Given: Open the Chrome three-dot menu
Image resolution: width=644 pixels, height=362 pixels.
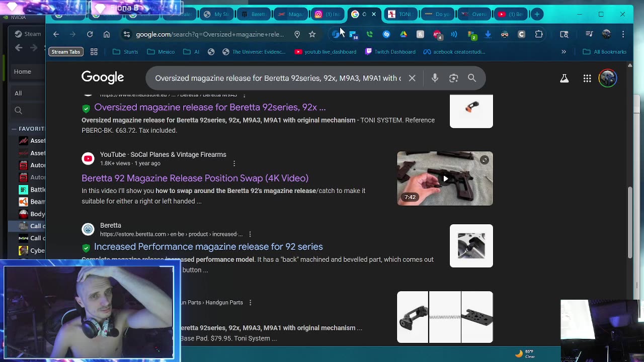Looking at the screenshot, I should 623,34.
